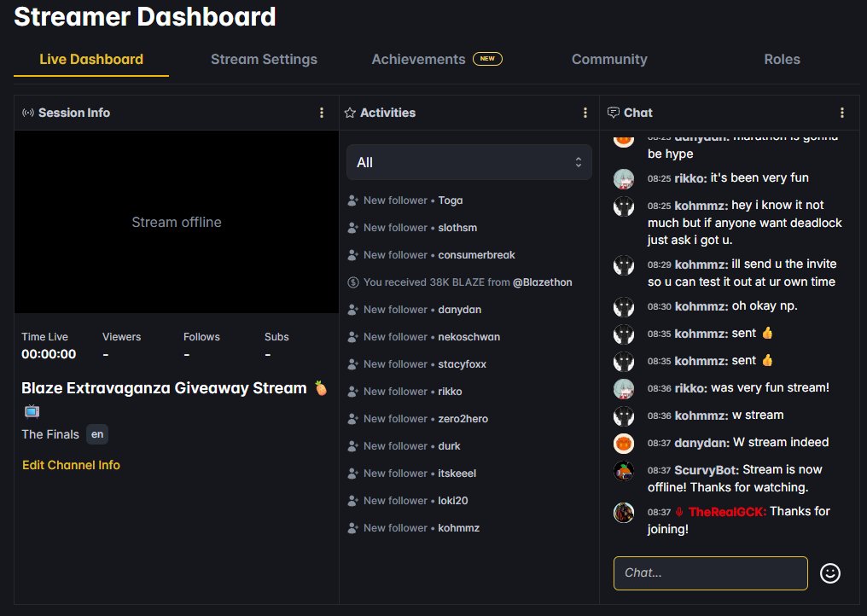
Task: Click the coin icon for BLAZE received
Action: click(x=352, y=282)
